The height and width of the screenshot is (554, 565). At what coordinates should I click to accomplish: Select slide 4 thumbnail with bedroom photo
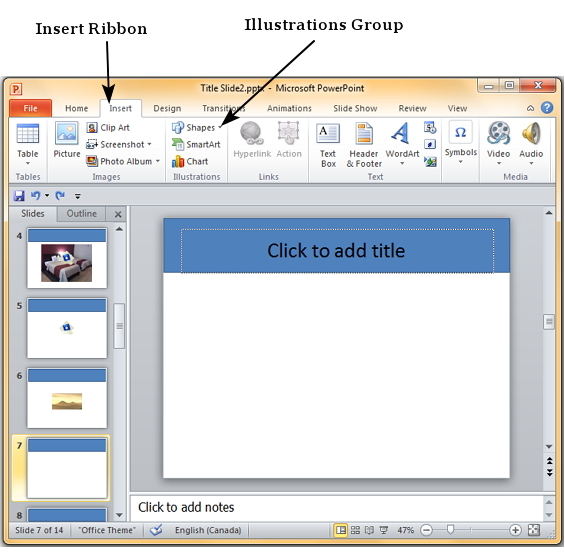point(67,258)
